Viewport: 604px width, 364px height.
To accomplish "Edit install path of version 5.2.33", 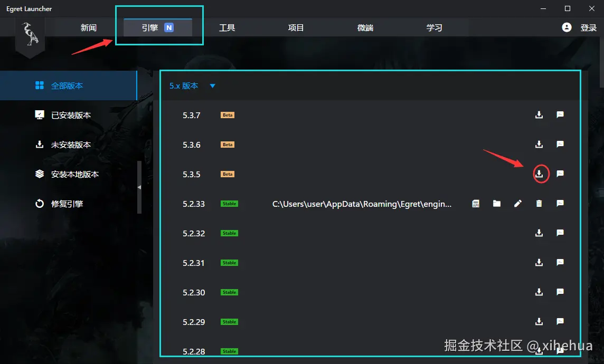I will (518, 204).
